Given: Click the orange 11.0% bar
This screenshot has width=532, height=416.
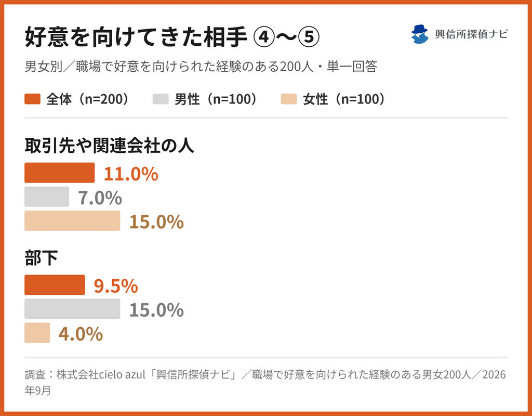Looking at the screenshot, I should coord(59,173).
